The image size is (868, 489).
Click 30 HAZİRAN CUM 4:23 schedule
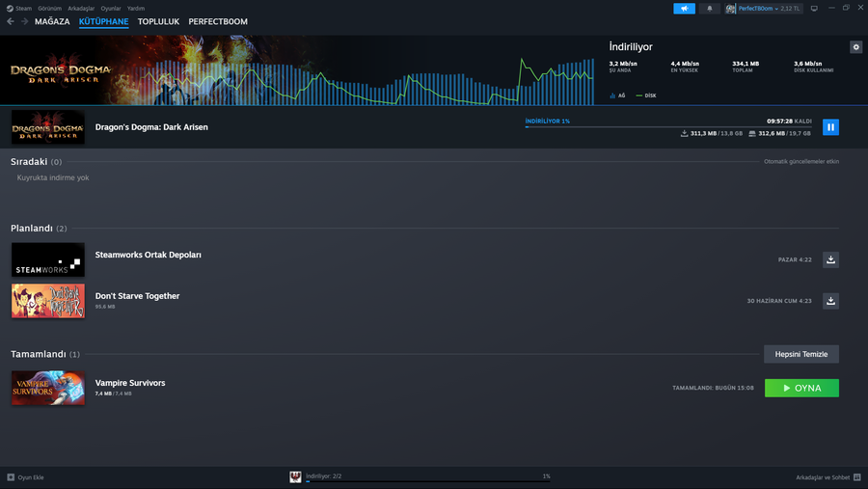tap(779, 301)
